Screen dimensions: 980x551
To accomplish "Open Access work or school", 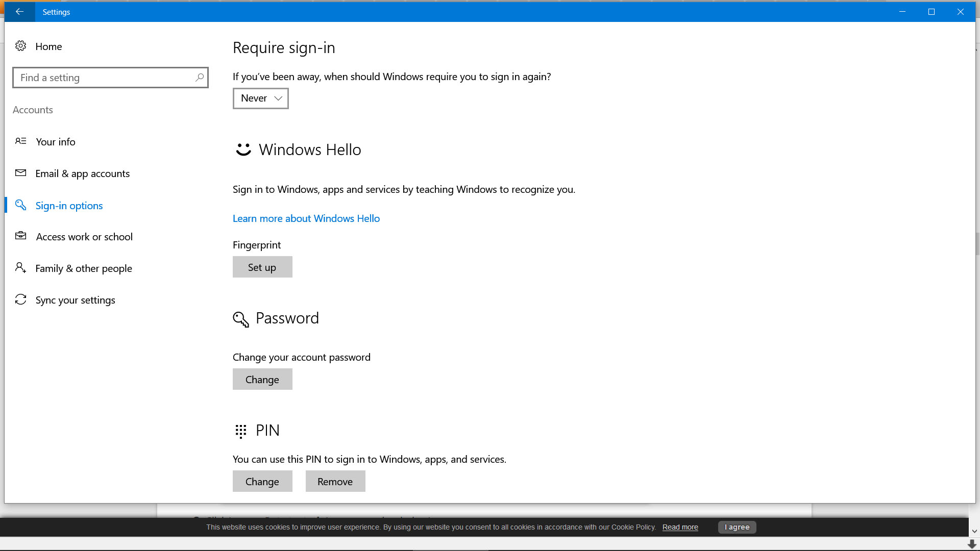I will tap(84, 237).
